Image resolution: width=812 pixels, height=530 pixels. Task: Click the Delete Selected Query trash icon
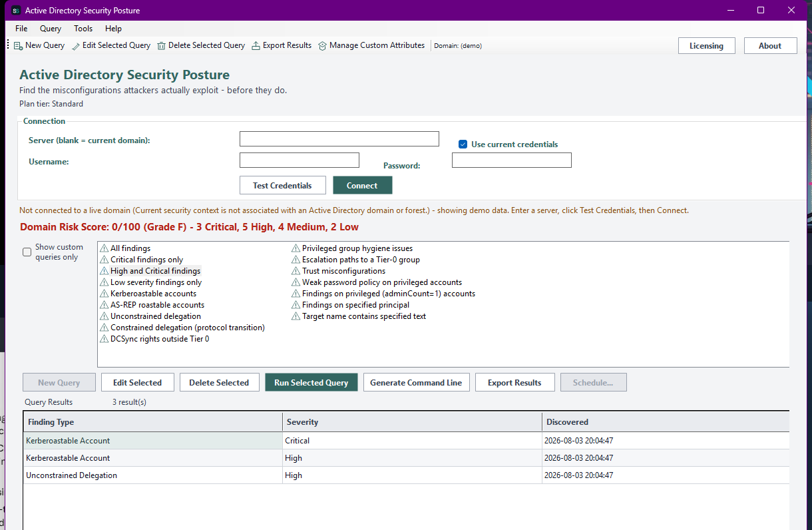(x=162, y=46)
